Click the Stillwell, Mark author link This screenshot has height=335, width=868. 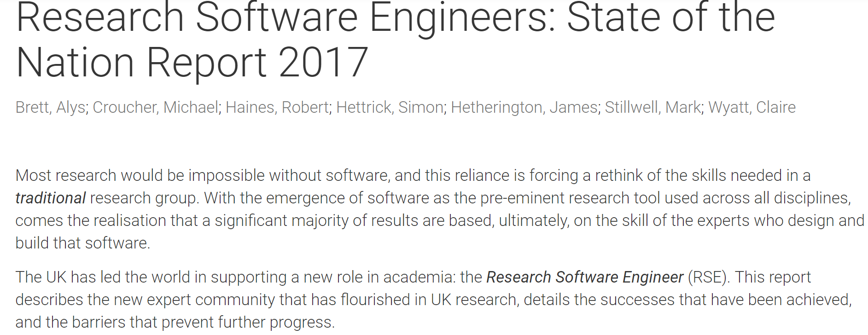652,107
